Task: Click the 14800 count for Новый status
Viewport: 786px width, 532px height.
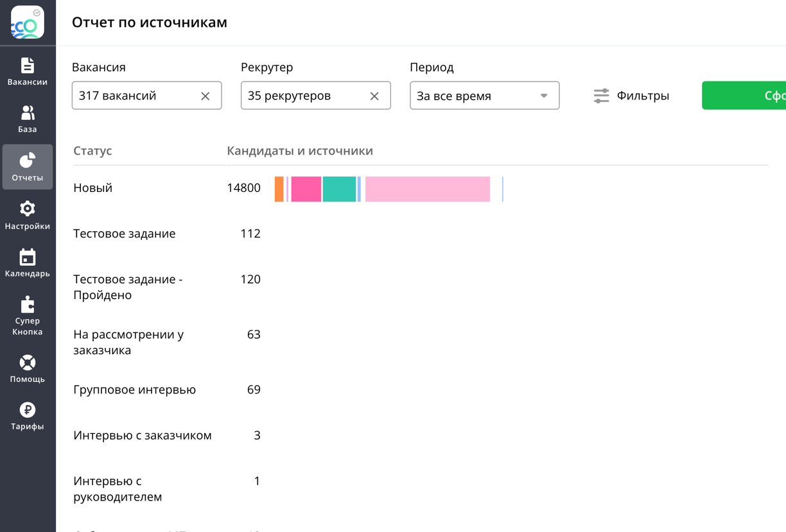Action: pyautogui.click(x=244, y=188)
